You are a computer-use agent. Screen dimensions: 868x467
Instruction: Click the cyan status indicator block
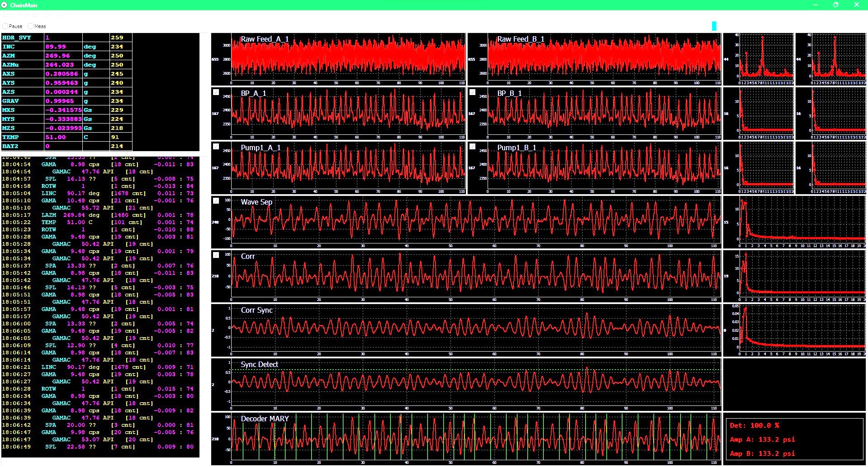pos(714,26)
